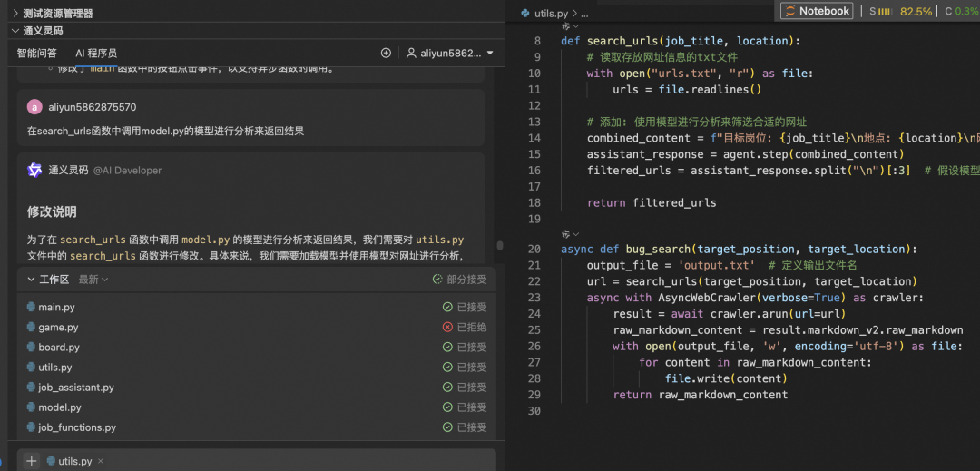Screen dimensions: 980x471
Task: Click the C 0.3% usage indicator
Action: (961, 11)
